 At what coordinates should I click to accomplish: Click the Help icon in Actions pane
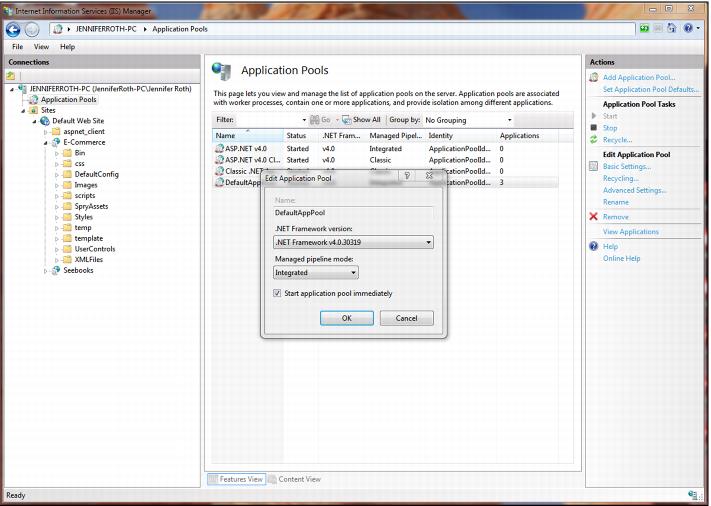point(594,246)
